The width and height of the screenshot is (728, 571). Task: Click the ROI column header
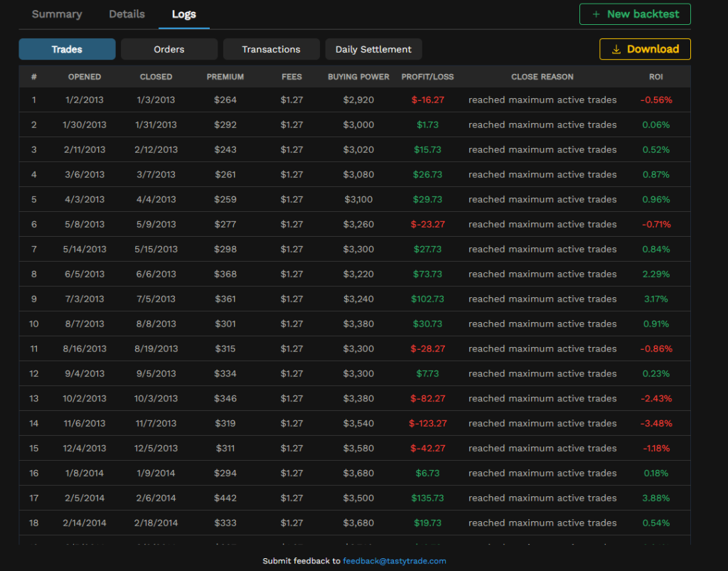pyautogui.click(x=656, y=77)
